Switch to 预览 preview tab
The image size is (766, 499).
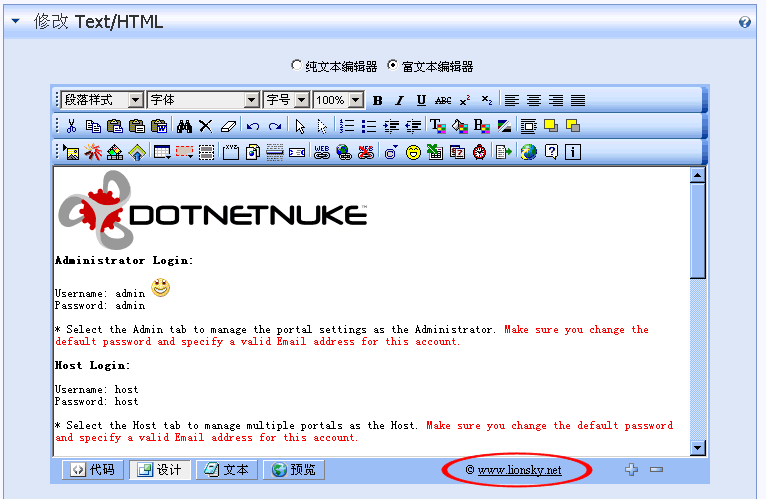pyautogui.click(x=294, y=470)
